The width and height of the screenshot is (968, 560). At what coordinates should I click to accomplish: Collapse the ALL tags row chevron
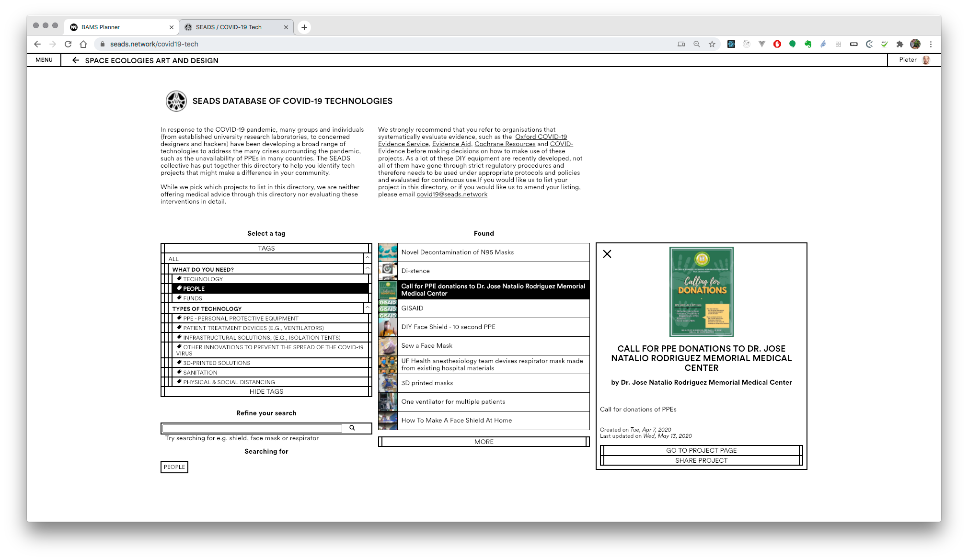[368, 258]
